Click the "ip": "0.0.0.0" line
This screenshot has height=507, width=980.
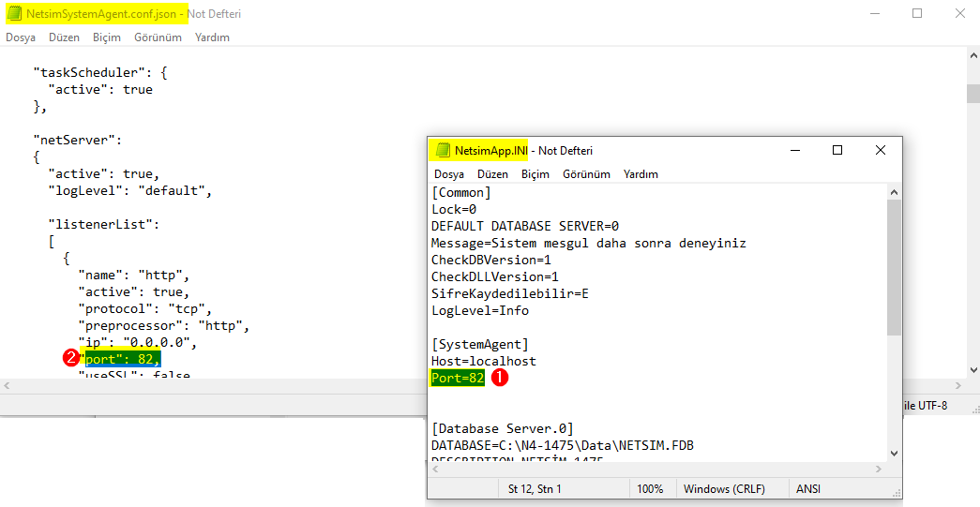pyautogui.click(x=138, y=342)
